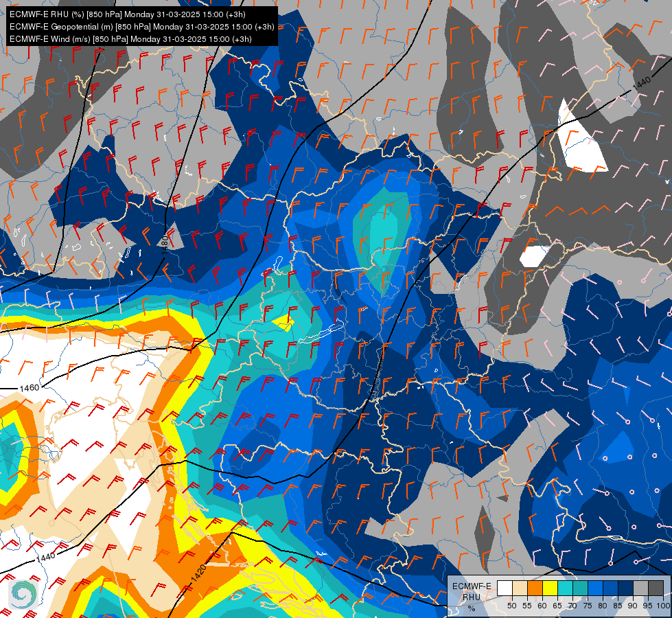Screen dimensions: 672x618
Task: Click the 'ECMWF-E Wind (m/s)' header line
Action: pyautogui.click(x=130, y=39)
